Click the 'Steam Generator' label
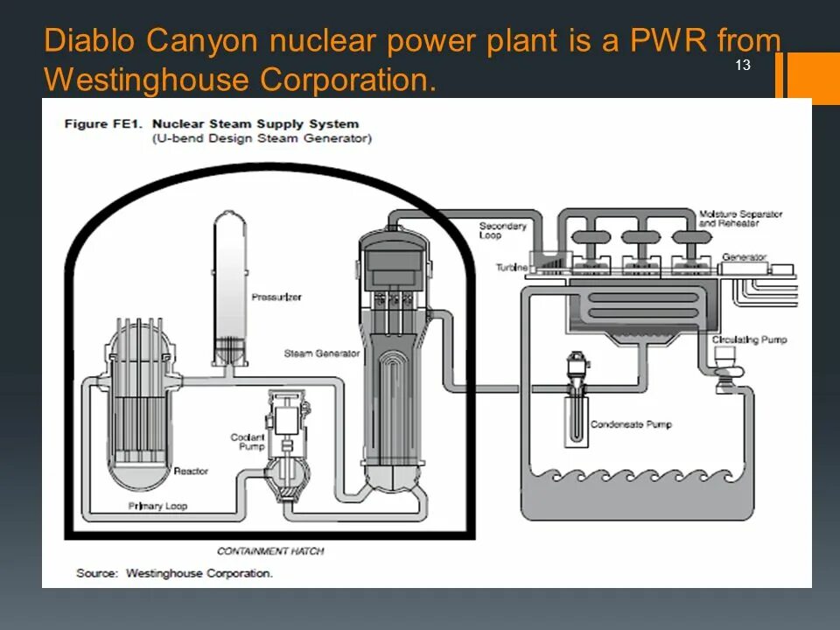The width and height of the screenshot is (840, 630). click(321, 353)
